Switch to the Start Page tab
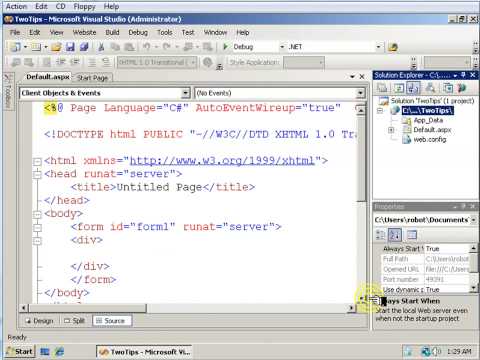Viewport: 480px width, 360px height. tap(92, 78)
